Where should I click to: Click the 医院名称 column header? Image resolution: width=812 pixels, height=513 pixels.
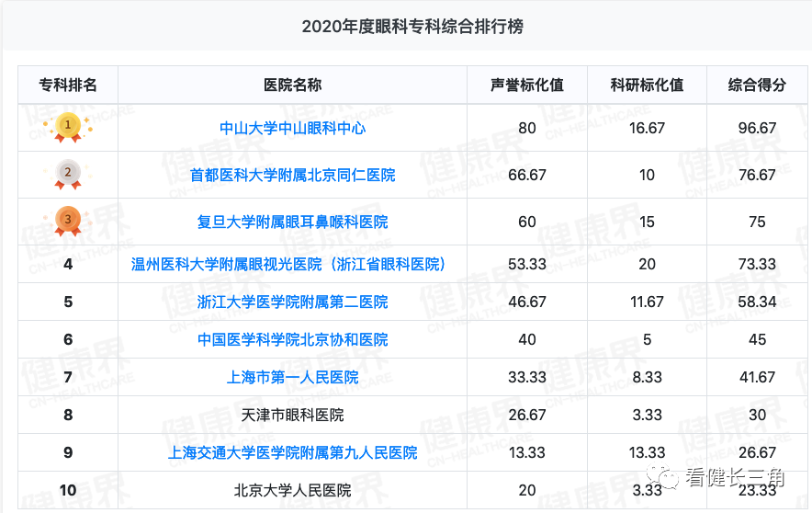tap(293, 85)
